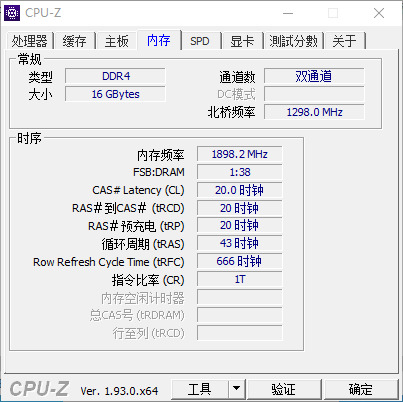The height and width of the screenshot is (402, 403).
Task: Open the 处理器 tab
Action: (x=30, y=41)
